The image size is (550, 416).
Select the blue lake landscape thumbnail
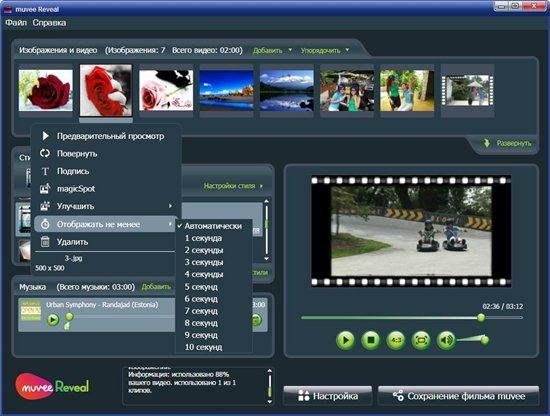tap(226, 90)
